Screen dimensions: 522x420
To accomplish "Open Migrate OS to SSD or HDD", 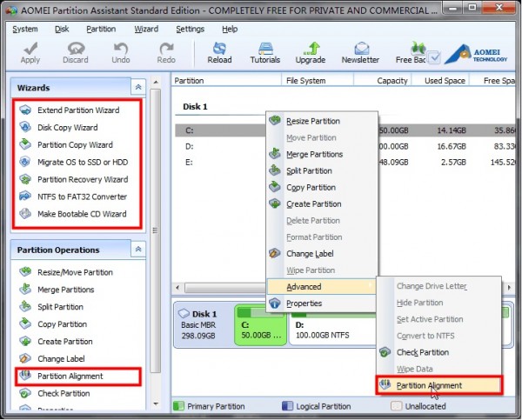I will (81, 162).
